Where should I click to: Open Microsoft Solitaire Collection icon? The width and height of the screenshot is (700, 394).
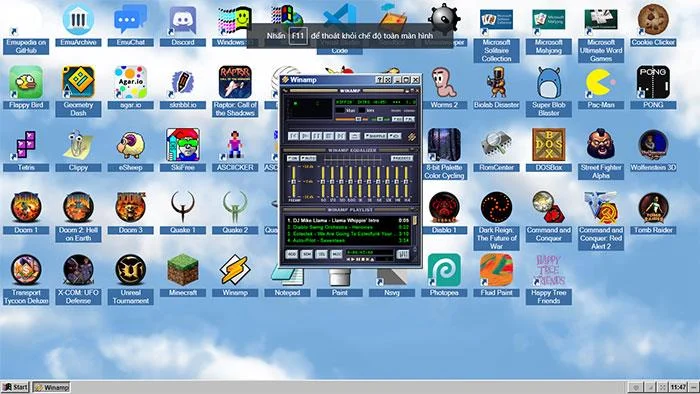click(496, 36)
